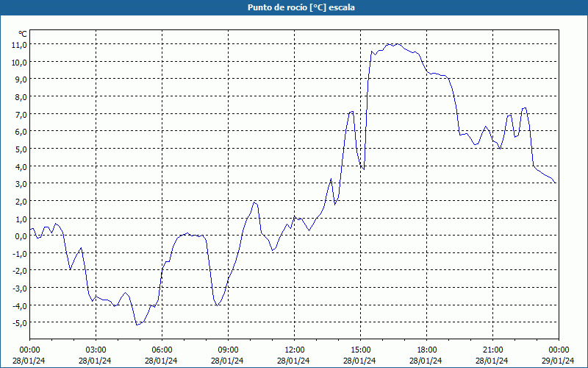Image resolution: width=588 pixels, height=368 pixels.
Task: Click the "8,0" y-axis label
Action: coord(21,97)
